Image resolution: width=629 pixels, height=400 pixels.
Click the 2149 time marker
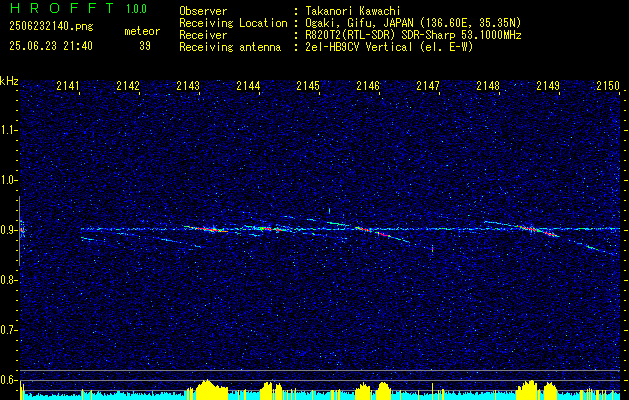coord(548,85)
